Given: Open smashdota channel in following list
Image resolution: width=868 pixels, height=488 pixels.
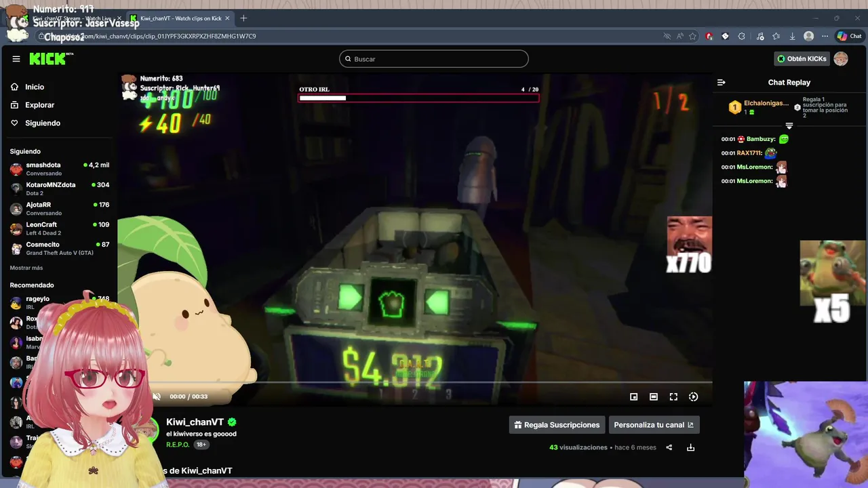Looking at the screenshot, I should tap(60, 169).
